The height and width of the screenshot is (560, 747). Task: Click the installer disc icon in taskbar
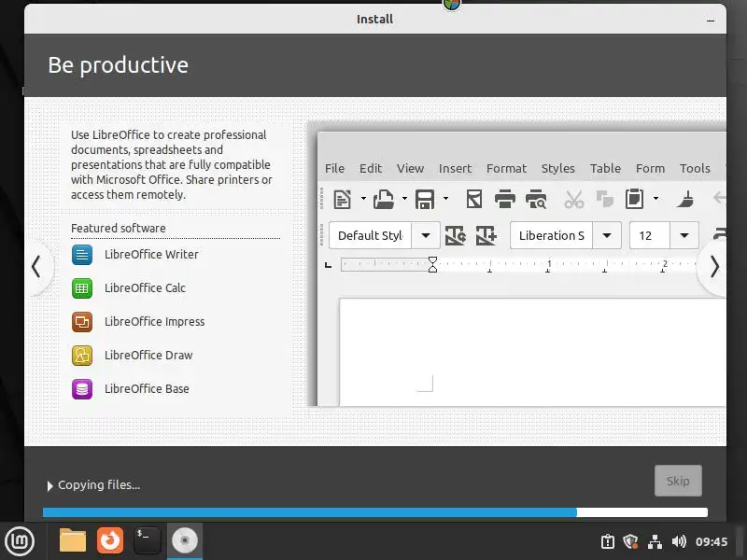point(185,540)
